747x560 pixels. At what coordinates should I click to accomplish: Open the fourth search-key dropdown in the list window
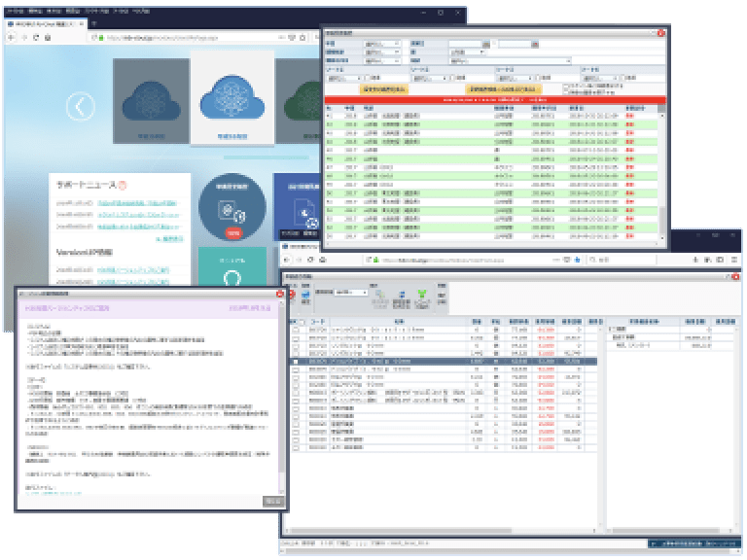point(600,78)
